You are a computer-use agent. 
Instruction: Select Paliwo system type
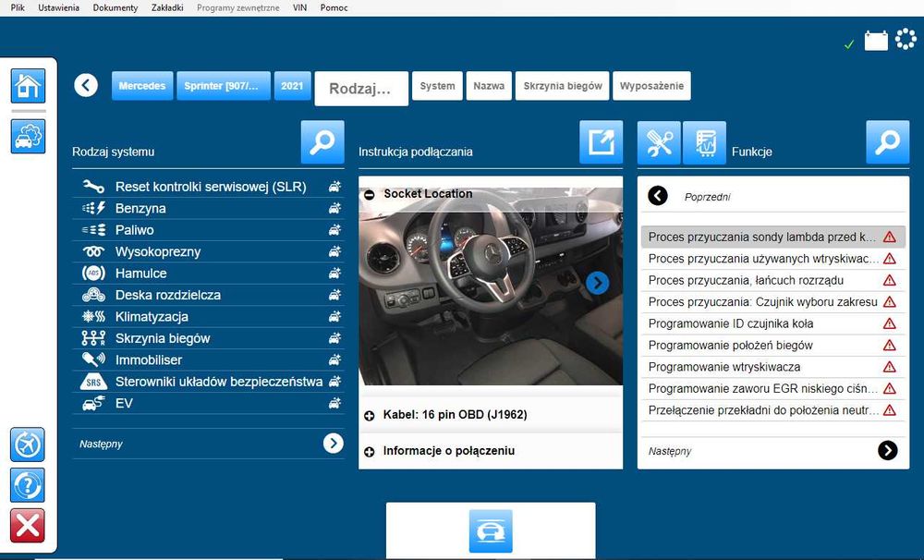coord(208,230)
